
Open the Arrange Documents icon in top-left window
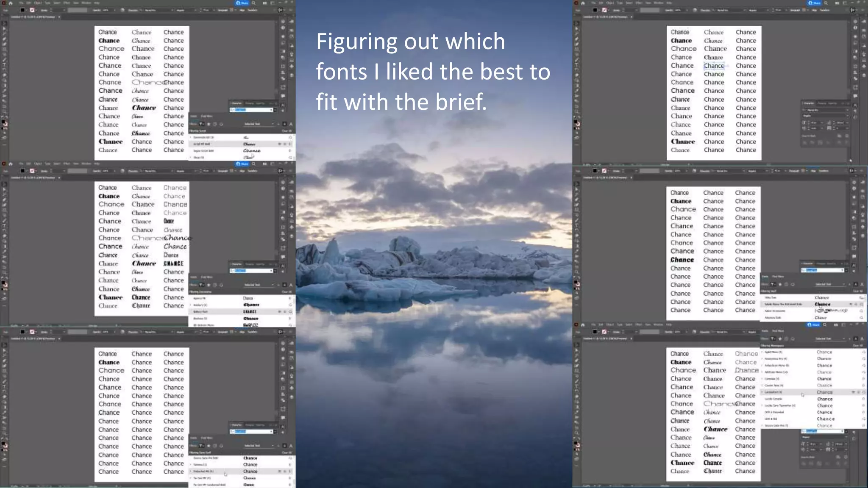point(265,3)
